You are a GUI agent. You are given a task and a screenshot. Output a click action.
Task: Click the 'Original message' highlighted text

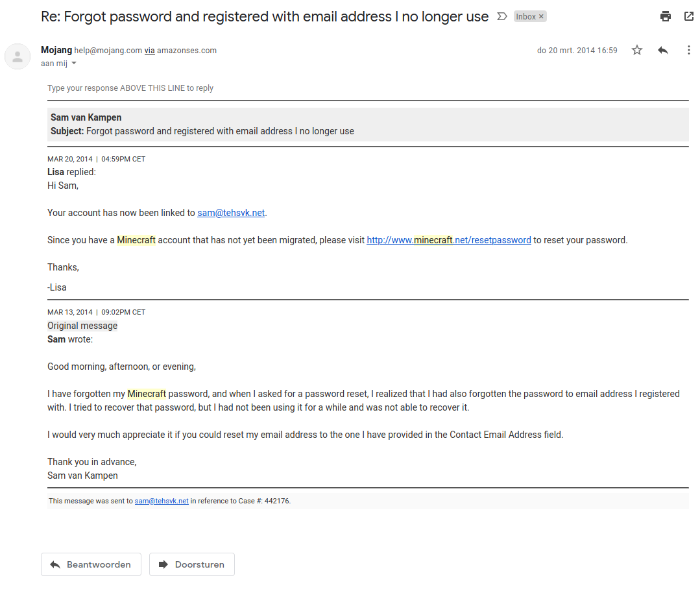pyautogui.click(x=82, y=326)
